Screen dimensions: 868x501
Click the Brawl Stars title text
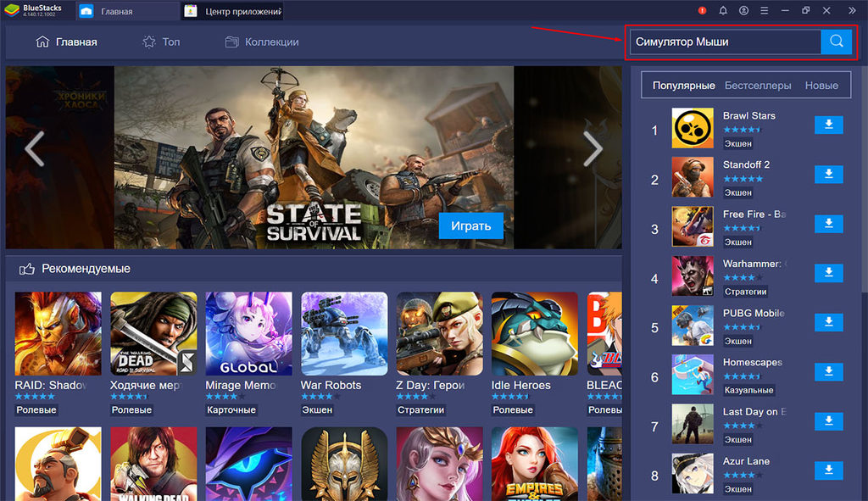click(749, 115)
